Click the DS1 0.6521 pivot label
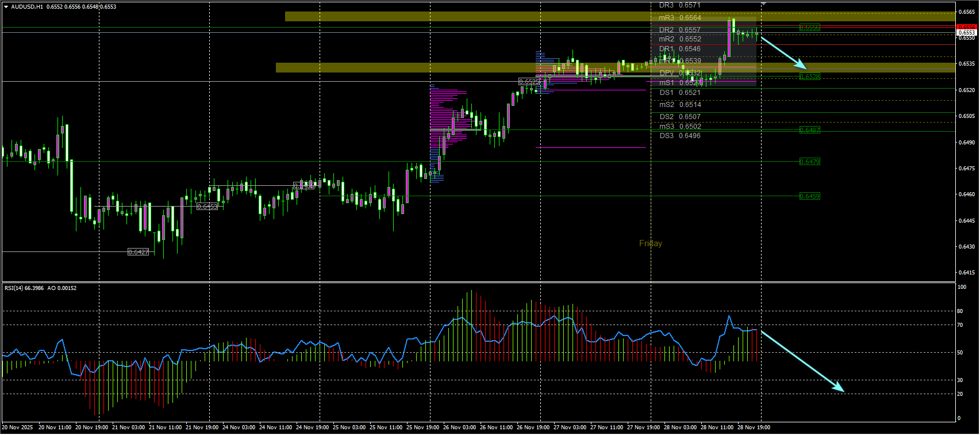980x435 pixels. click(x=680, y=93)
